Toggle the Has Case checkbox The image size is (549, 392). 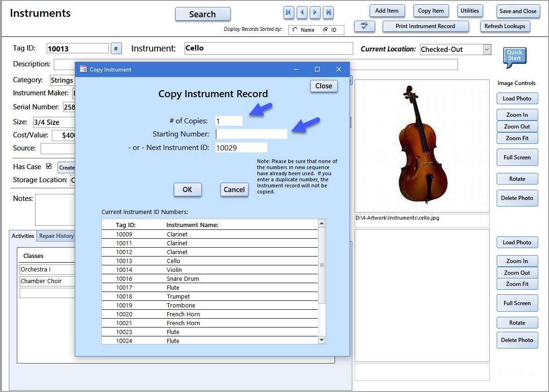[49, 166]
